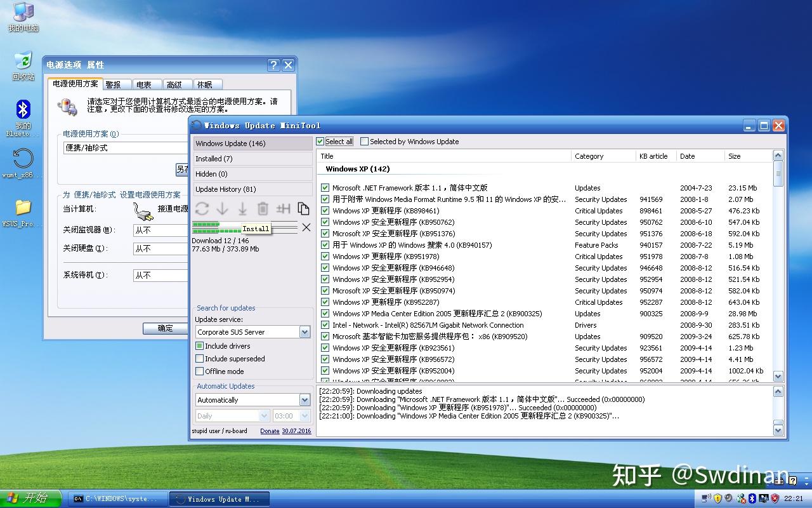812x508 pixels.
Task: Open the Daily schedule dropdown
Action: point(265,416)
